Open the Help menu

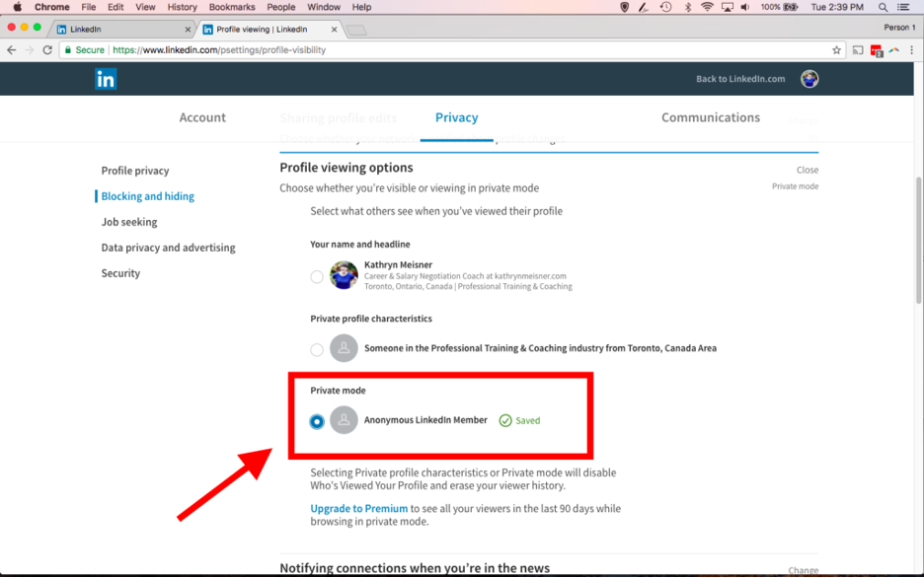click(x=362, y=7)
